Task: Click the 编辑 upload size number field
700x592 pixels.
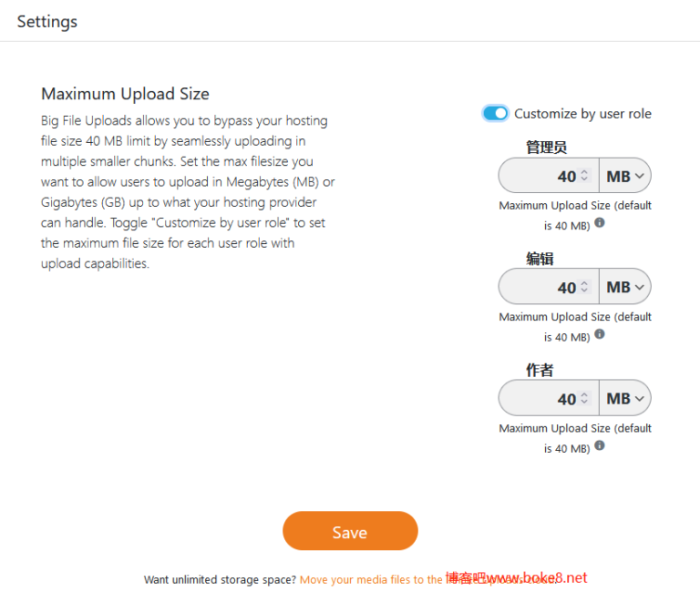Action: (x=542, y=287)
